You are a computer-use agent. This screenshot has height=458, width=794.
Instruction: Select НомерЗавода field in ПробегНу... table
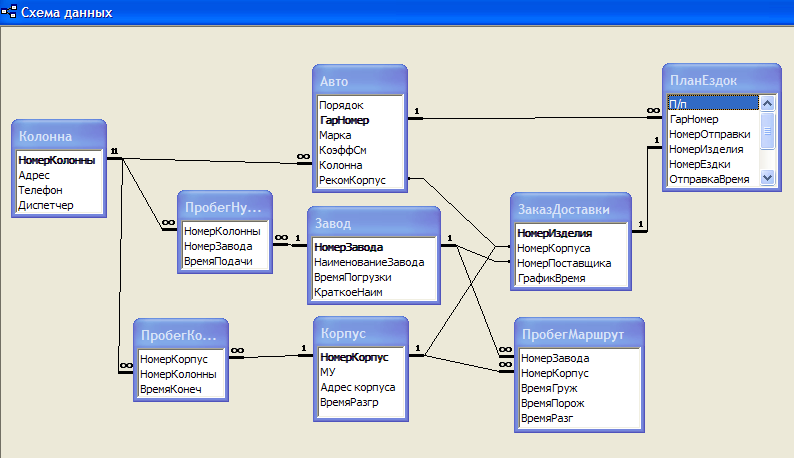click(x=225, y=246)
